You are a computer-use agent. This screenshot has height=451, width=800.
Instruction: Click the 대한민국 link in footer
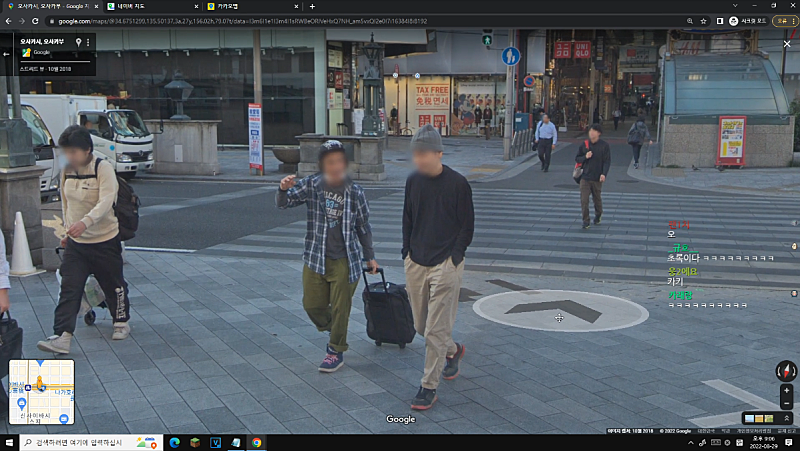pyautogui.click(x=706, y=431)
